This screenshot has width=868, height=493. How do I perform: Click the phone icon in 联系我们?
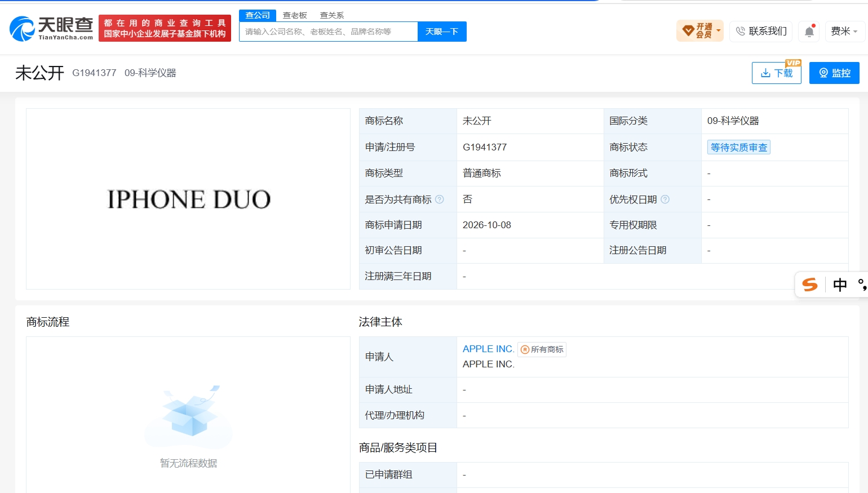click(741, 31)
